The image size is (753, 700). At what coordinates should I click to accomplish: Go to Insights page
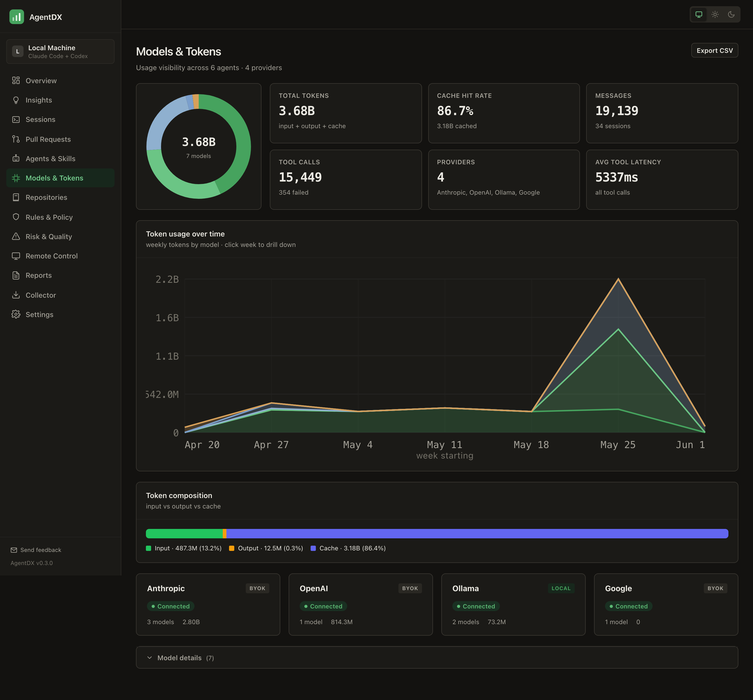point(60,100)
